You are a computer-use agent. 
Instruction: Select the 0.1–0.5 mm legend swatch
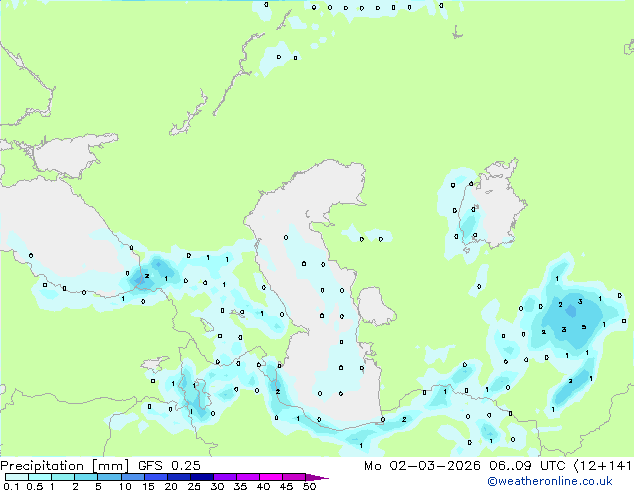point(17,477)
